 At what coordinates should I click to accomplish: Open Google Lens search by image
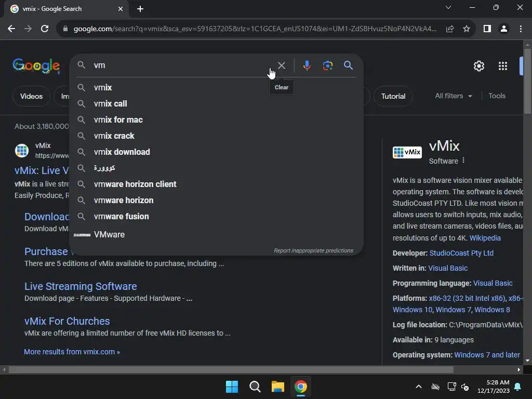pyautogui.click(x=327, y=65)
